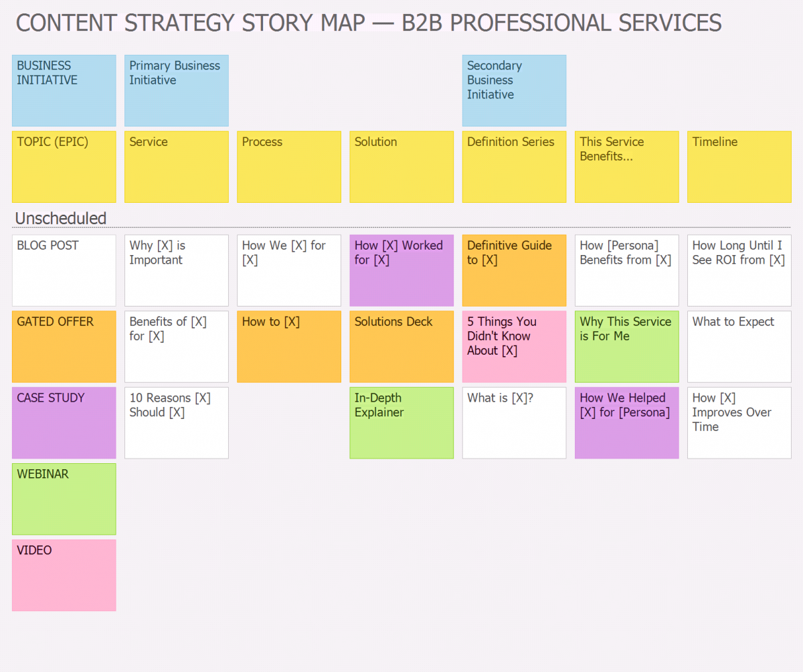The image size is (803, 672).
Task: Select the yellow Service topic card
Action: point(176,167)
